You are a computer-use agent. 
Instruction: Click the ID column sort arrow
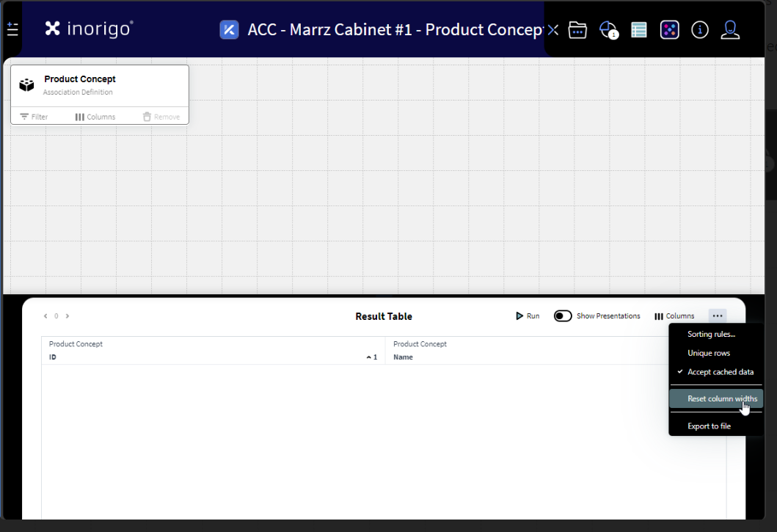pyautogui.click(x=371, y=357)
